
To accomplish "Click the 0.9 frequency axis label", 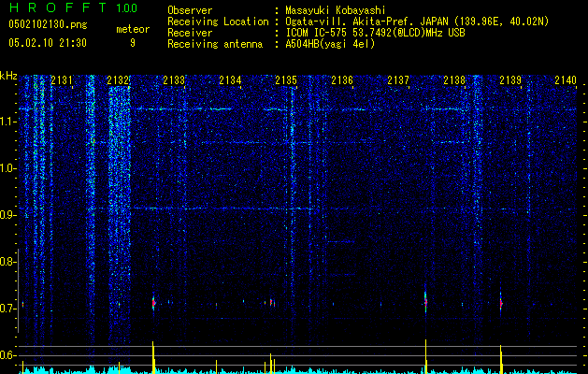I will (x=7, y=215).
